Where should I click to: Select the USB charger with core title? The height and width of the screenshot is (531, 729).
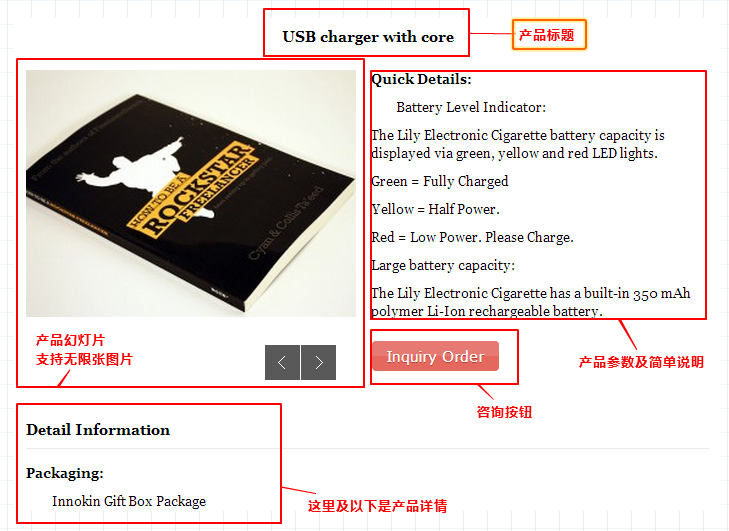[368, 37]
